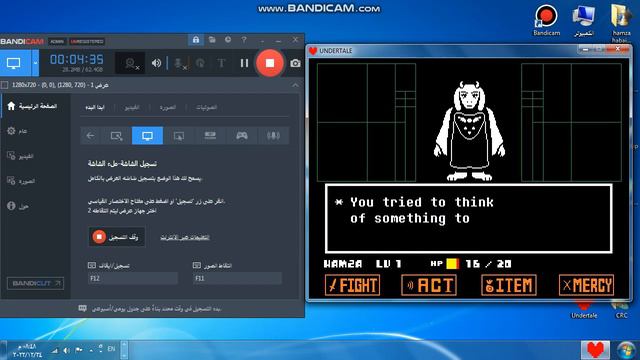Image resolution: width=640 pixels, height=360 pixels.
Task: Select HDMI device recording mode icon
Action: pyautogui.click(x=210, y=136)
